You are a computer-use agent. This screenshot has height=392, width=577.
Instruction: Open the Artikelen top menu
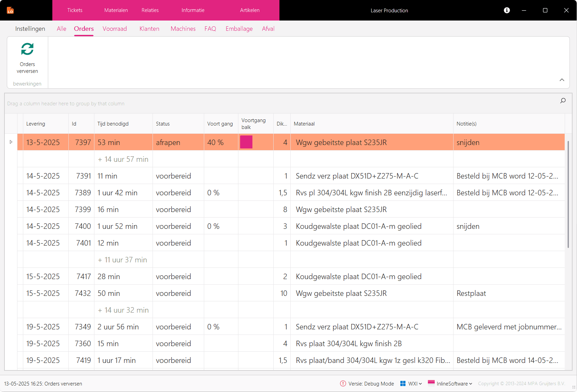250,10
